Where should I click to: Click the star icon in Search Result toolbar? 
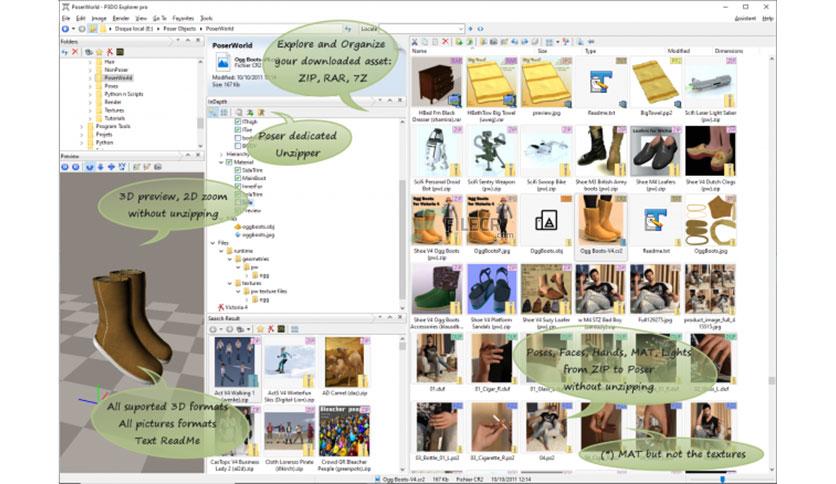[260, 329]
